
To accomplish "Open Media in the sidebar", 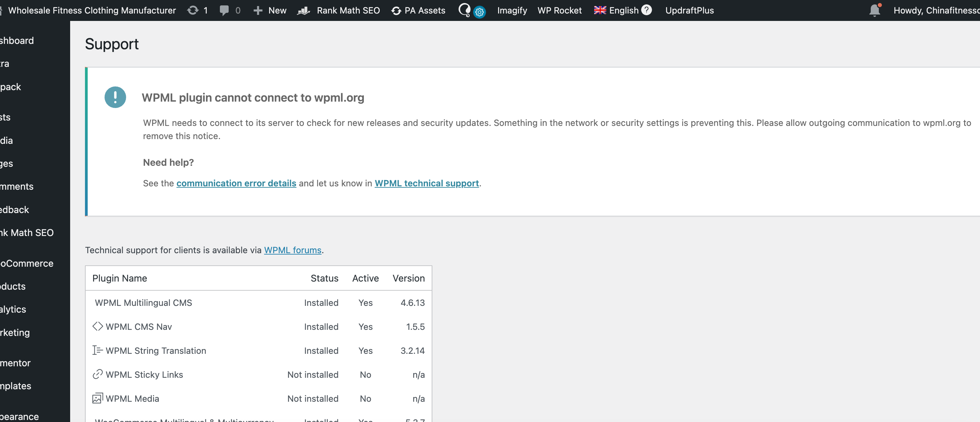I will (6, 140).
